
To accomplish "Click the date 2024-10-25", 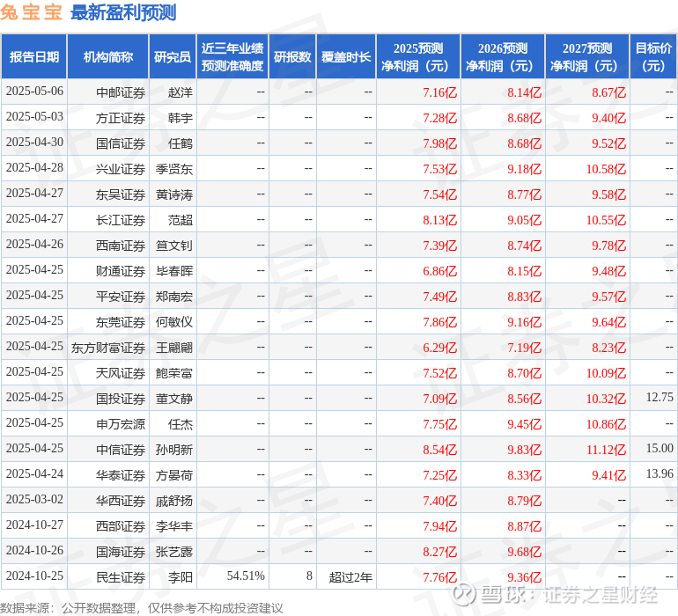I will [x=34, y=576].
